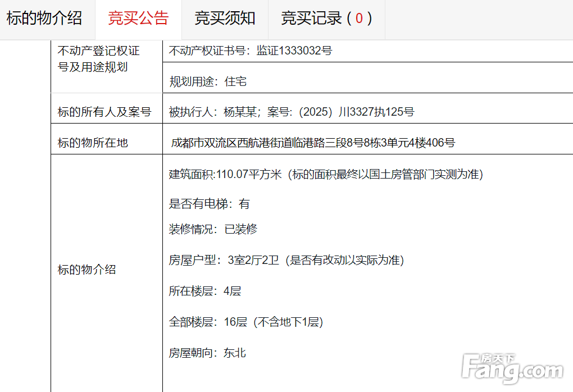Image resolution: width=573 pixels, height=392 pixels.
Task: Click the 不动产登记权证号及用途规划 row label
Action: pyautogui.click(x=99, y=59)
